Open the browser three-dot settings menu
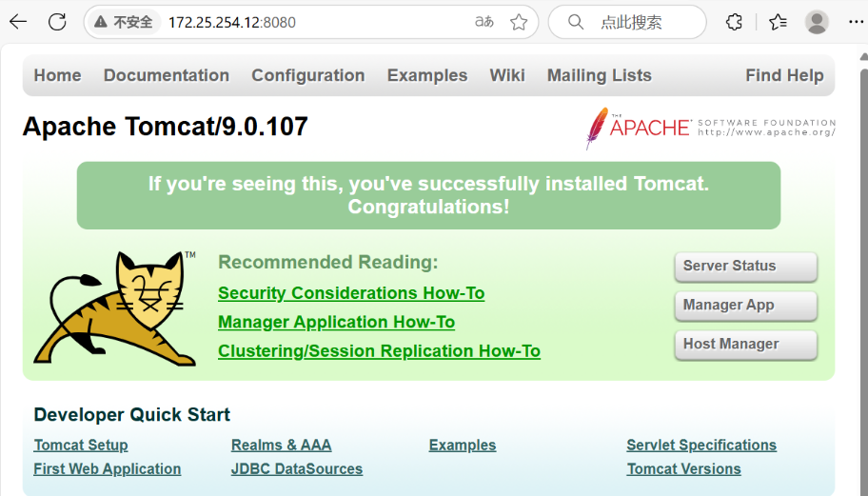Screen dimensions: 868x496 point(856,22)
